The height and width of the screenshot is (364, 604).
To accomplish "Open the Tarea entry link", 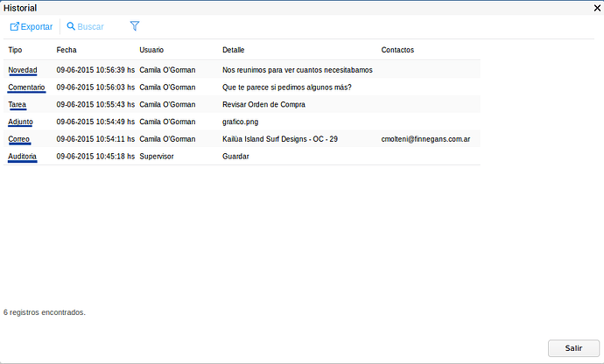I will 17,104.
